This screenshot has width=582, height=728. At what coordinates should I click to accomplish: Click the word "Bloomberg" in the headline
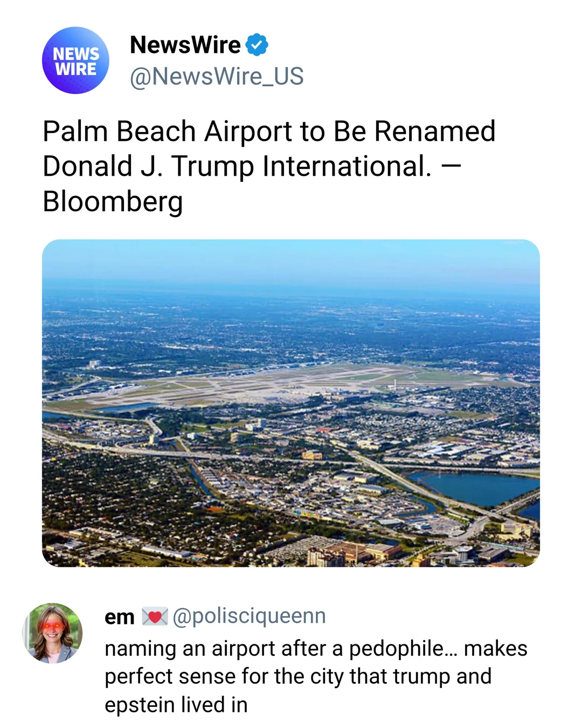pos(113,202)
